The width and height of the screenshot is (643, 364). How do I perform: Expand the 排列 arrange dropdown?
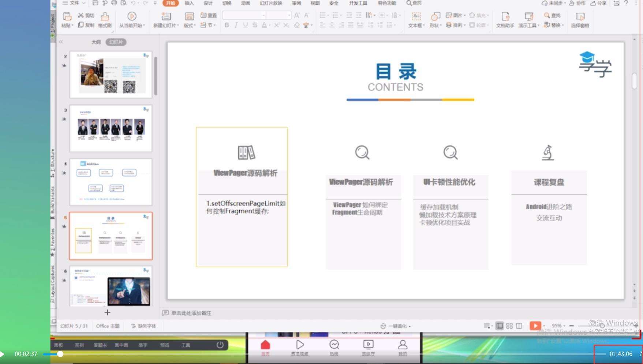[456, 25]
